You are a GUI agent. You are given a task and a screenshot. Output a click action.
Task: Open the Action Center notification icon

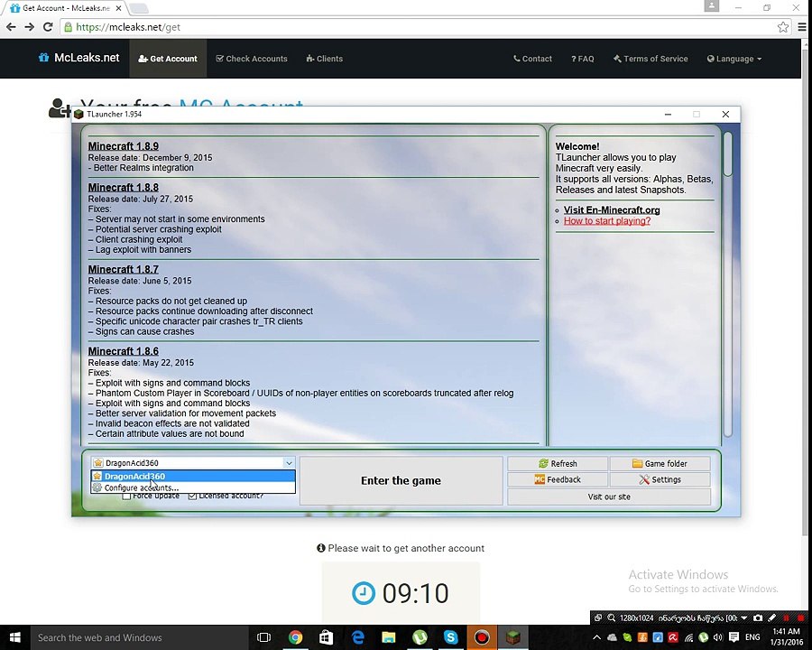pyautogui.click(x=734, y=637)
